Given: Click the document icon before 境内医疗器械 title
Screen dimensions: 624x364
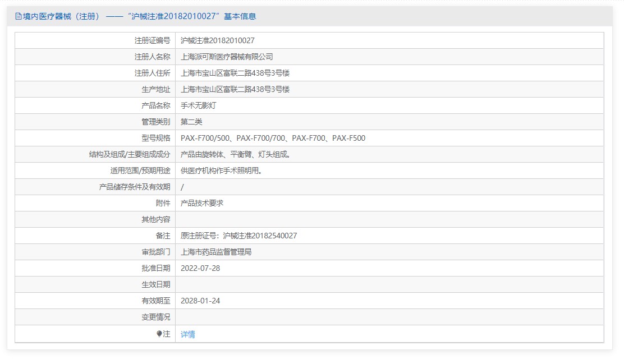Looking at the screenshot, I should 19,16.
